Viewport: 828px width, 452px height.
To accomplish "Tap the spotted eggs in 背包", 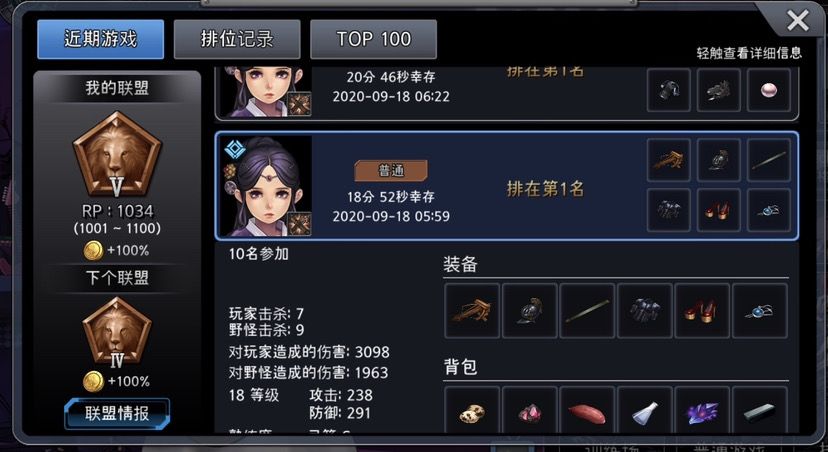I will click(x=472, y=411).
